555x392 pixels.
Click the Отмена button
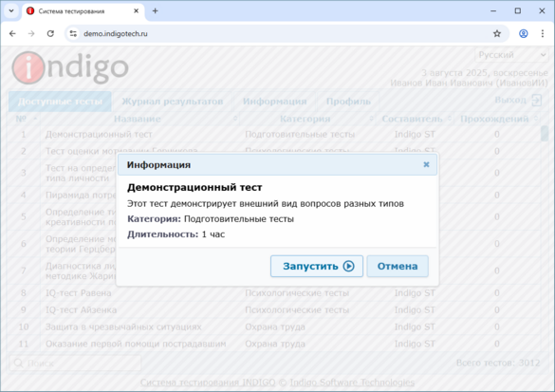point(398,266)
